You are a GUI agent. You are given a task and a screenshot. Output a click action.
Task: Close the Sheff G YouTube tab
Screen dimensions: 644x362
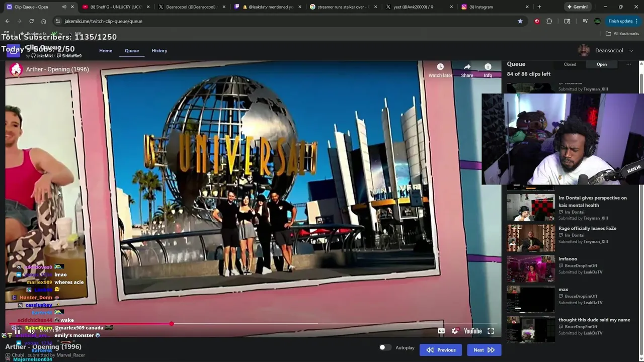click(x=148, y=7)
